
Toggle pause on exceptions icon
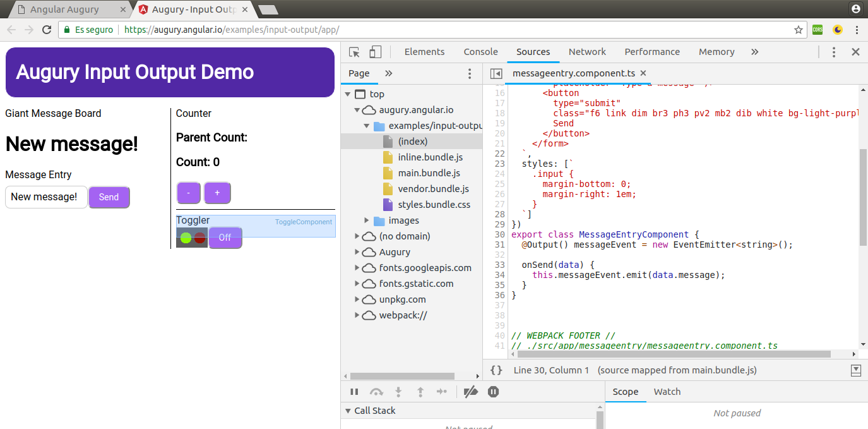coord(493,392)
